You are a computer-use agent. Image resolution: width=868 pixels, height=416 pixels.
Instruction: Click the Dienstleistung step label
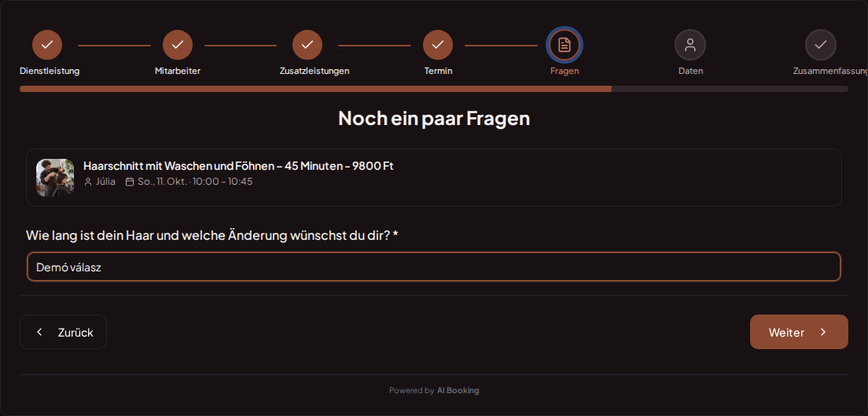click(x=50, y=71)
